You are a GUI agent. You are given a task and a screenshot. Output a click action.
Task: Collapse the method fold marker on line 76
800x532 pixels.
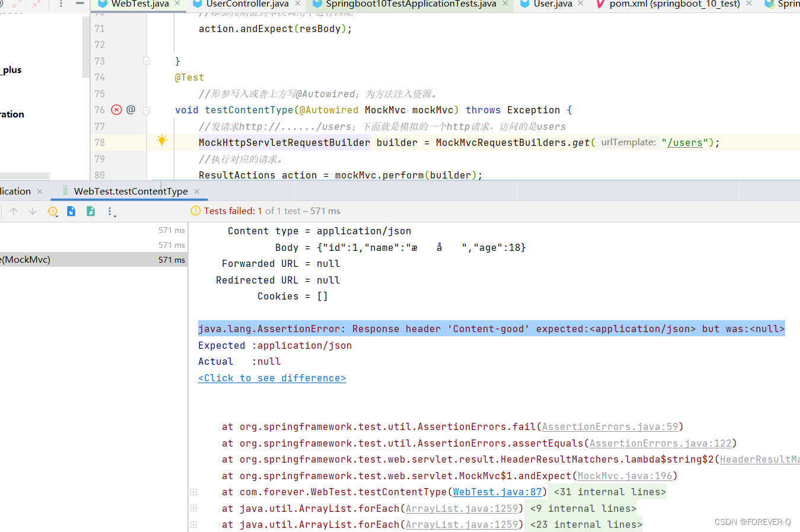click(x=146, y=110)
